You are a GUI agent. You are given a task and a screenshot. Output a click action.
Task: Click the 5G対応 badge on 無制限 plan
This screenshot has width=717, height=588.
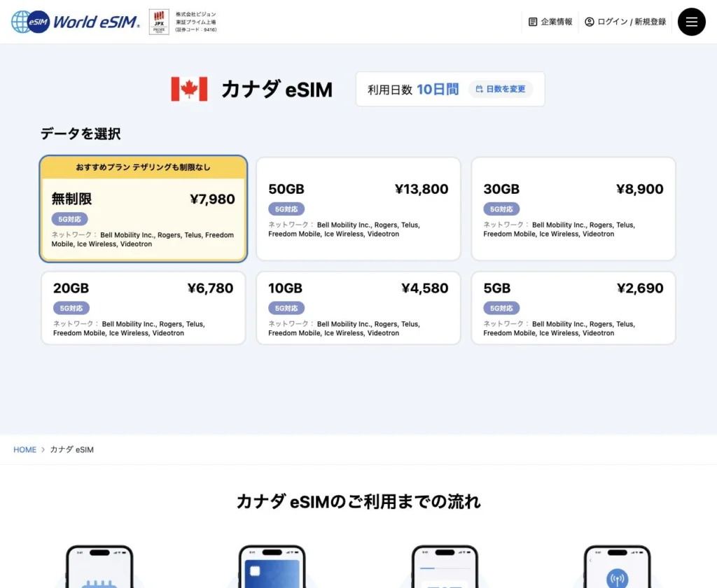click(69, 219)
